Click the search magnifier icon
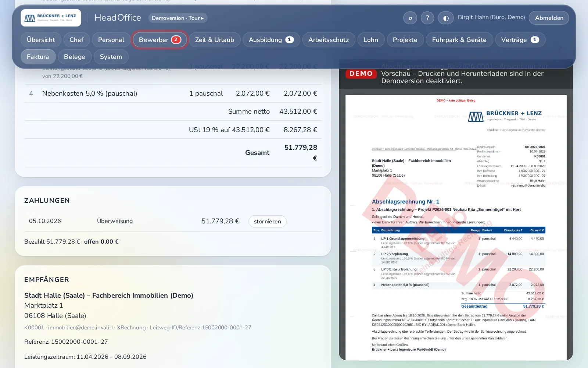The height and width of the screenshot is (368, 588). [x=410, y=18]
